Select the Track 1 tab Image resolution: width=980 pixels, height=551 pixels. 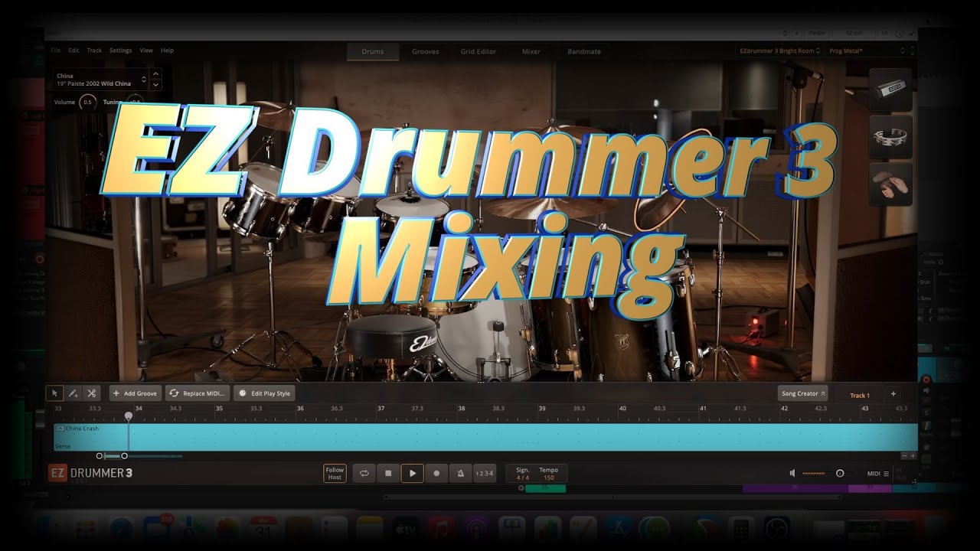[860, 395]
